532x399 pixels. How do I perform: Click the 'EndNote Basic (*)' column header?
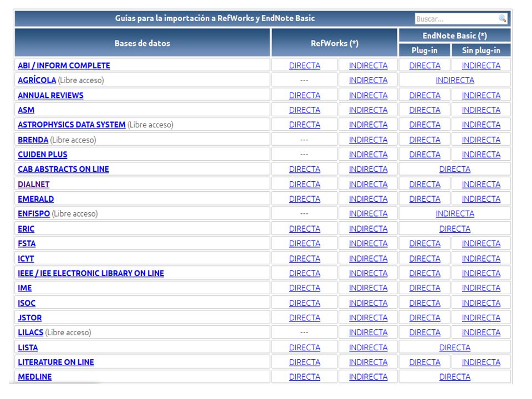[454, 35]
